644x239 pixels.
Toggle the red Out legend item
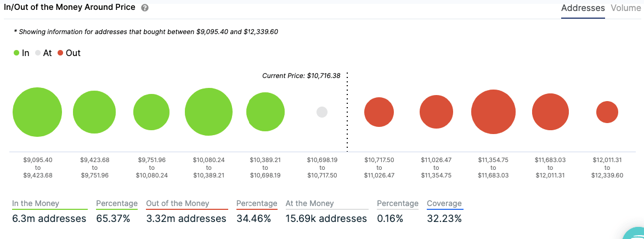(x=69, y=53)
